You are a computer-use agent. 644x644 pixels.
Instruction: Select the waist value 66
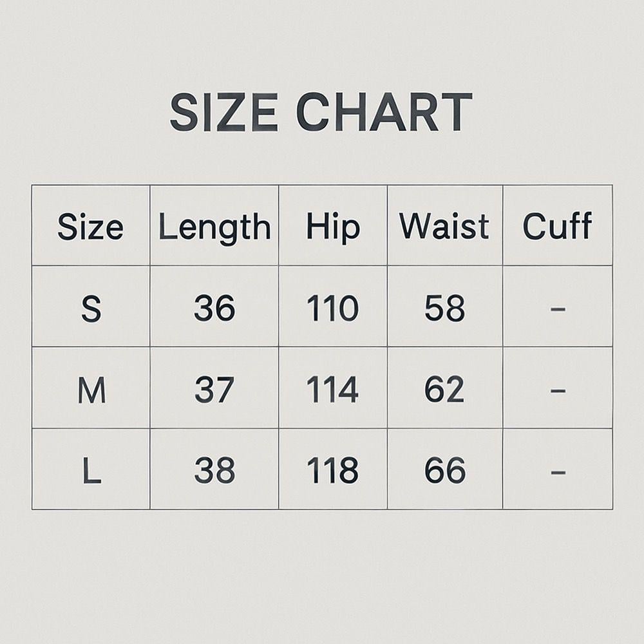[x=444, y=471]
